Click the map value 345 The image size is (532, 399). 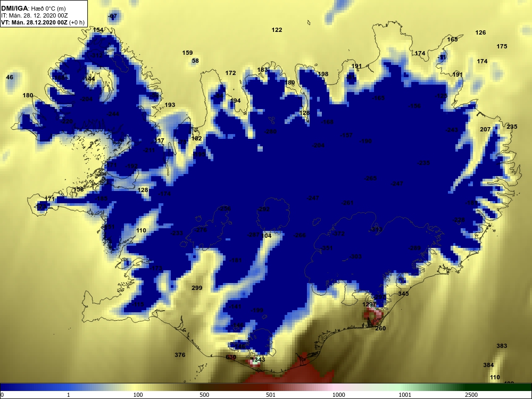pyautogui.click(x=403, y=294)
